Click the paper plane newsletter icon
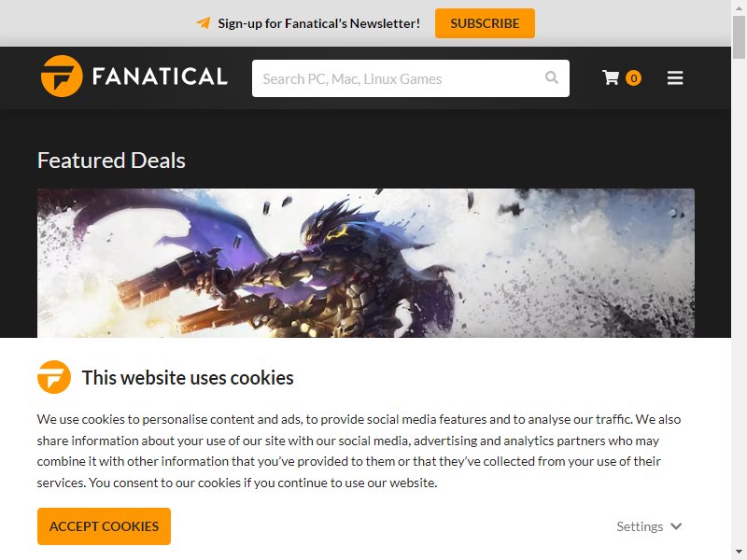The width and height of the screenshot is (747, 560). [204, 22]
